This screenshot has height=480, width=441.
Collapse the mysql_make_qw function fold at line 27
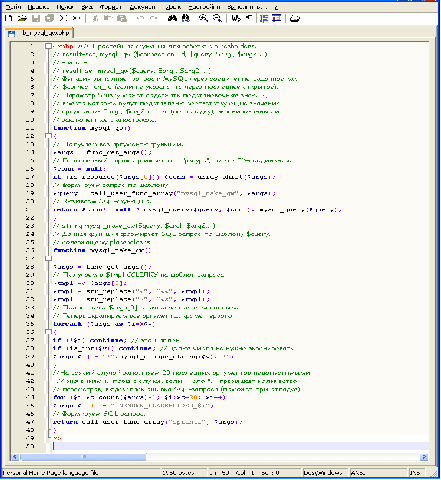tap(48, 258)
